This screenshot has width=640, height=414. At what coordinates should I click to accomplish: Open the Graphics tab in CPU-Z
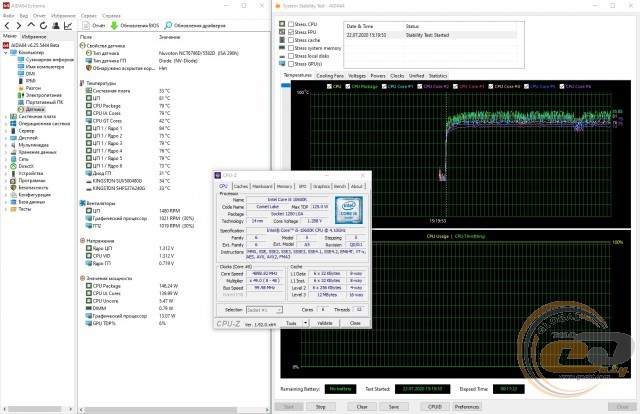pos(321,186)
